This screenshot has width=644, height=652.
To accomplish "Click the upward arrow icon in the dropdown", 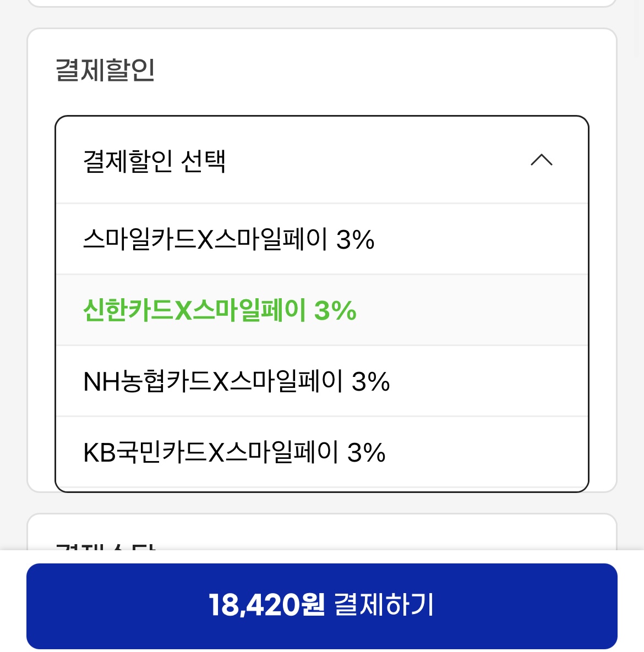I will (x=541, y=160).
